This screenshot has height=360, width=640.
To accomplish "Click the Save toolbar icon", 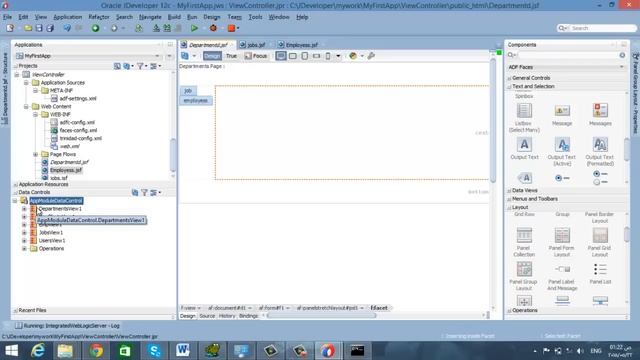I will click(39, 28).
